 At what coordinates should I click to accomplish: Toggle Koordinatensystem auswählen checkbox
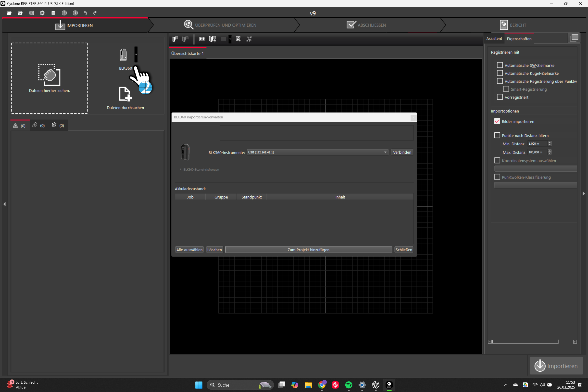pos(497,161)
